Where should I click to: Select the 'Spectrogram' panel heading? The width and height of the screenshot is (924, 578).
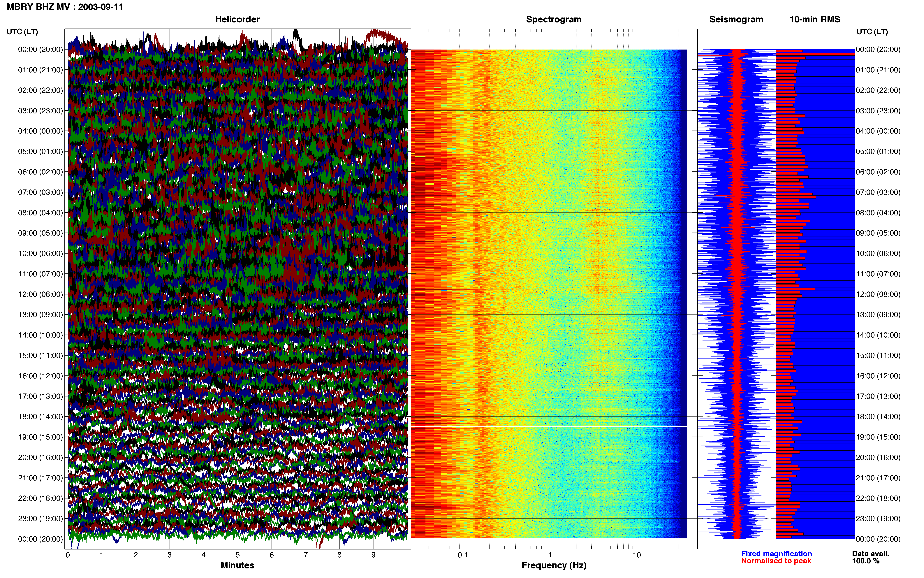tap(554, 20)
